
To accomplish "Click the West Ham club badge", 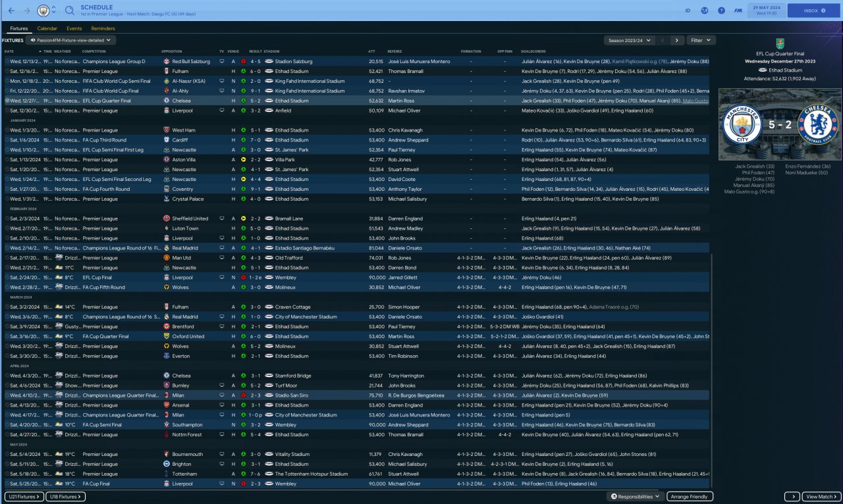I will (167, 130).
